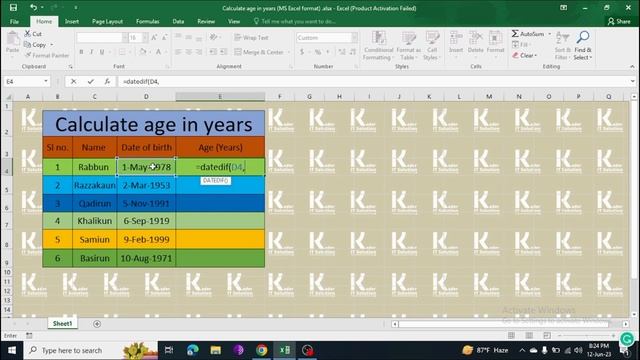
Task: Undo the last action
Action: tap(33, 8)
